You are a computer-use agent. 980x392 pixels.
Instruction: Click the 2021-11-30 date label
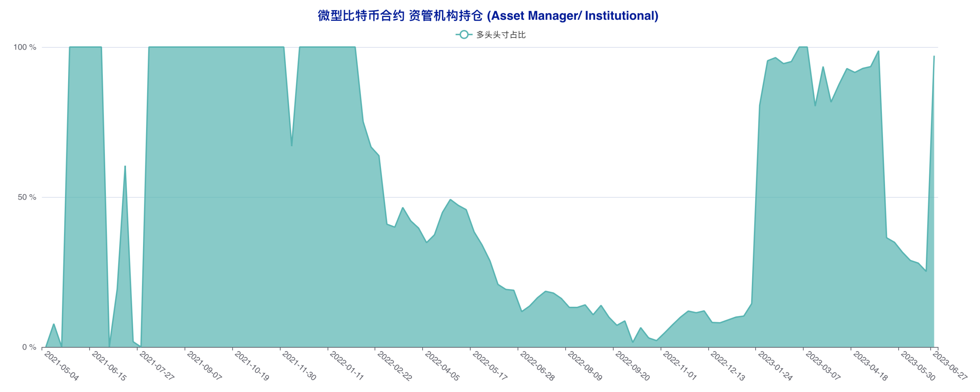click(299, 366)
